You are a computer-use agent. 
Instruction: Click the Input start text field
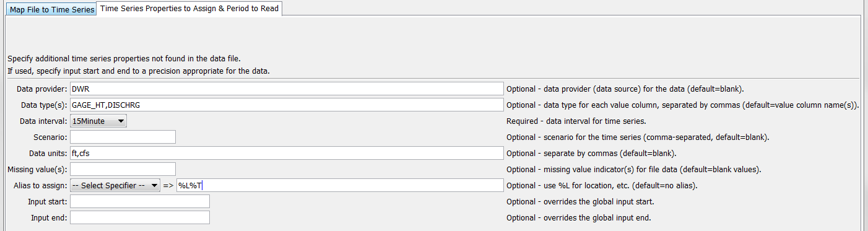[x=140, y=201]
